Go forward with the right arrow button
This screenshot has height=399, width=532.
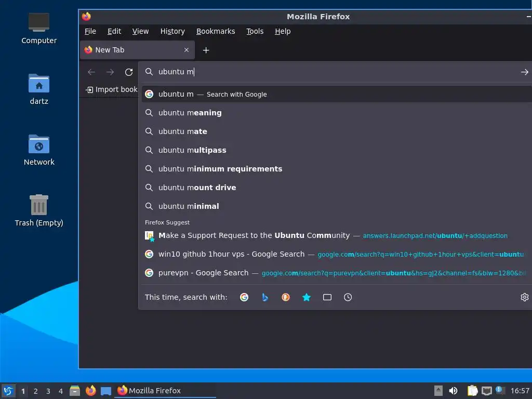pos(110,72)
